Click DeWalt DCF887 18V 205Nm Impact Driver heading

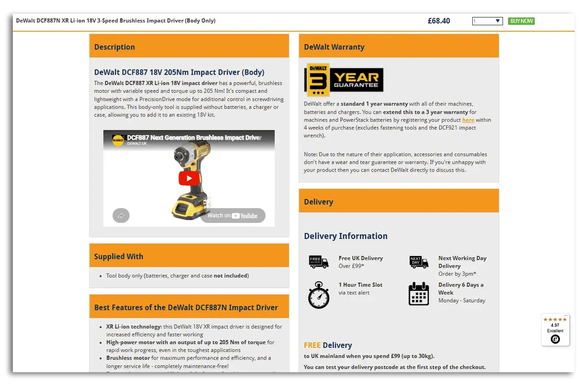tap(179, 72)
